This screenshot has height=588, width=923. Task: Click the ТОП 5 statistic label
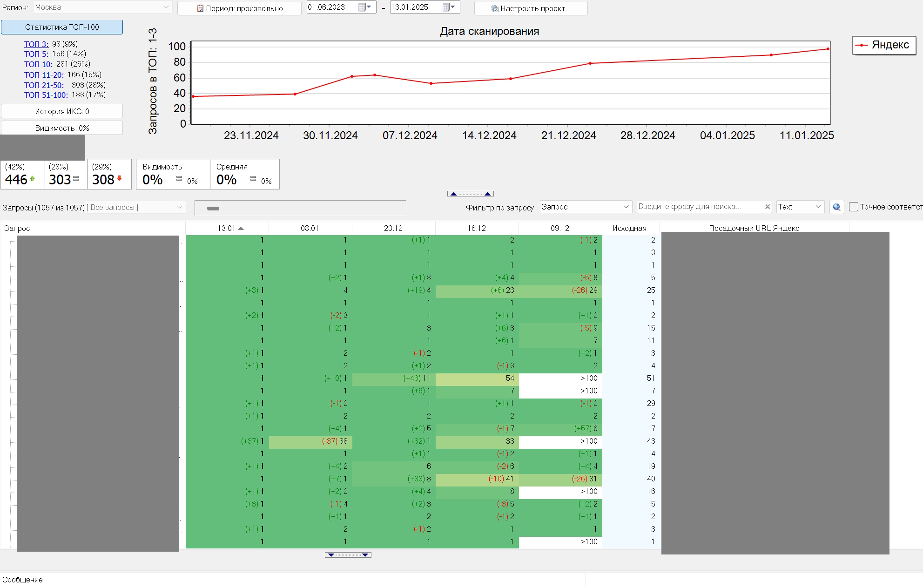click(36, 54)
